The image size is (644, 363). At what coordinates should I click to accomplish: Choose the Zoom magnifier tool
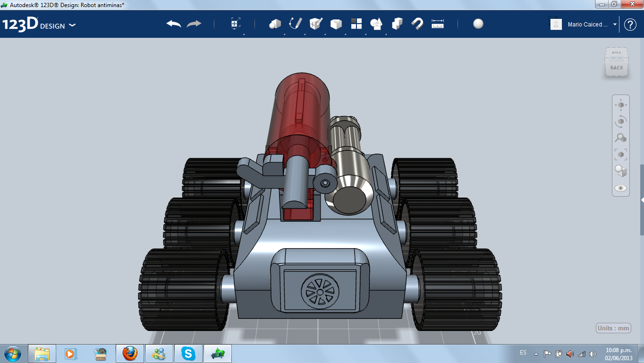coord(621,138)
